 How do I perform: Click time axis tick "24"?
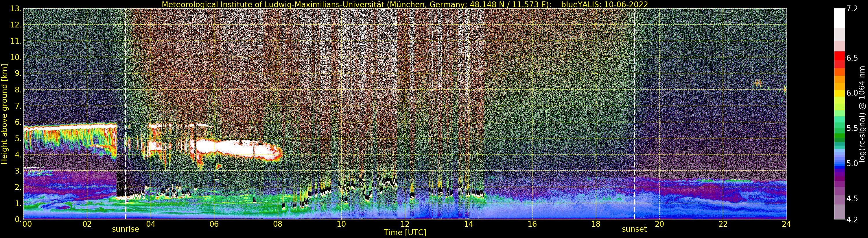point(786,224)
